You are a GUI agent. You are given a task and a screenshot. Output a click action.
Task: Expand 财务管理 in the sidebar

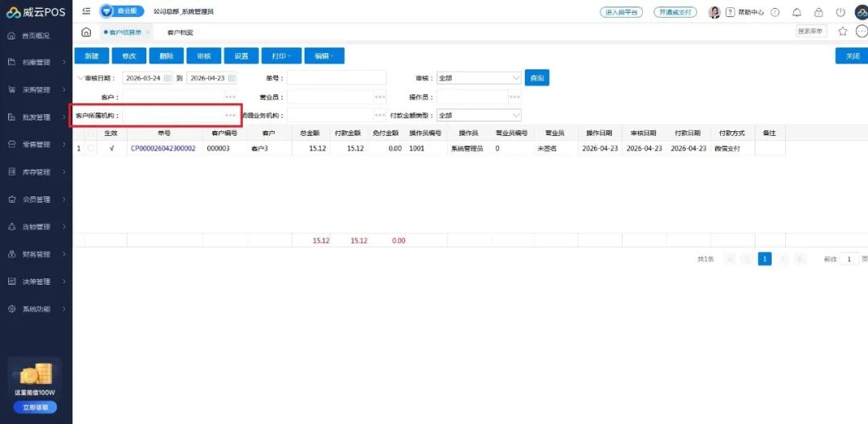(36, 254)
